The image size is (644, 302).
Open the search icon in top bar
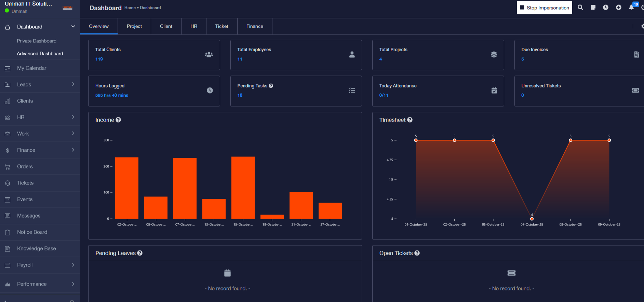point(580,7)
